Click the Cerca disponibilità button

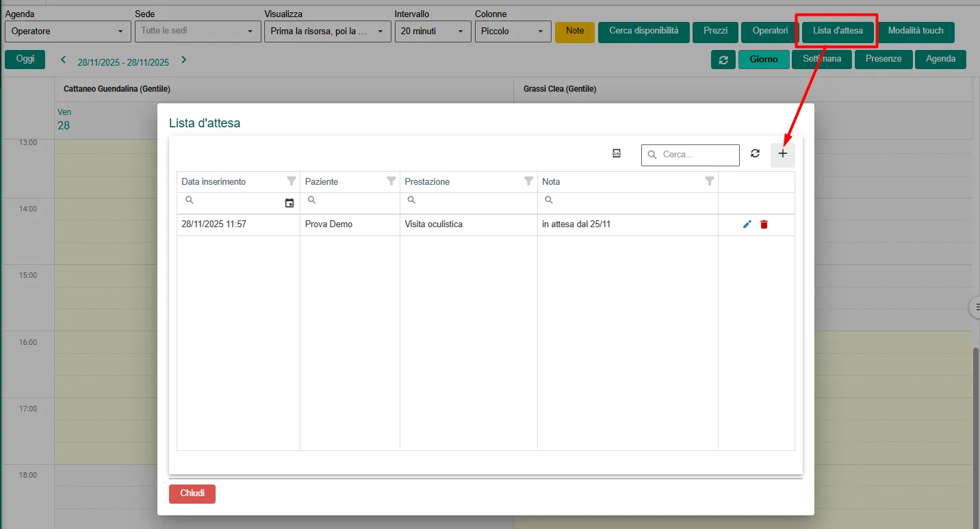(x=643, y=31)
